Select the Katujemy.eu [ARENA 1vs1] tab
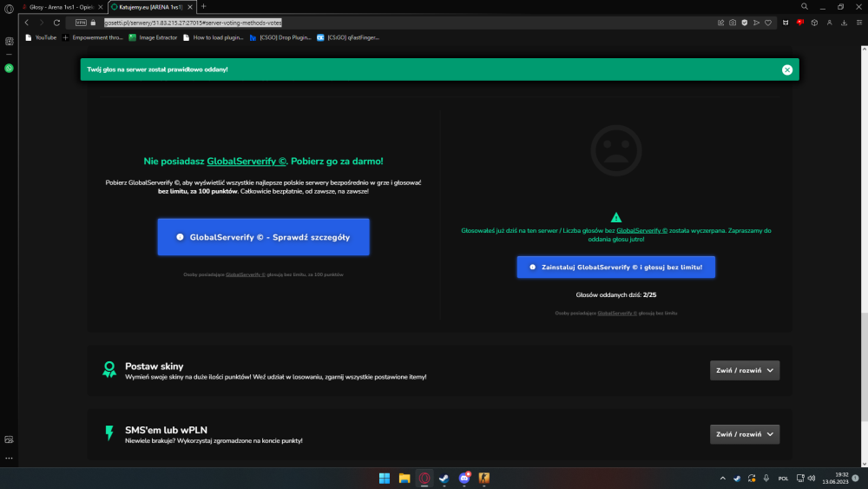 click(x=147, y=7)
